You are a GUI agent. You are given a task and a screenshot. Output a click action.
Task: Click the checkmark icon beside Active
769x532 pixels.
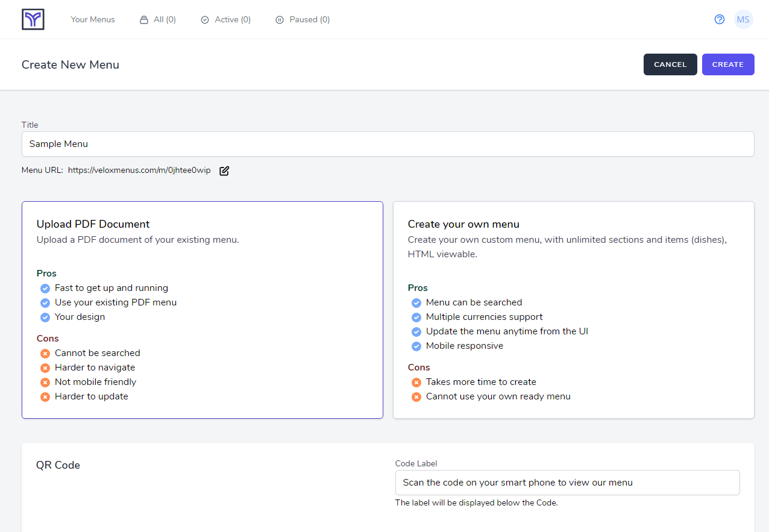pos(205,19)
